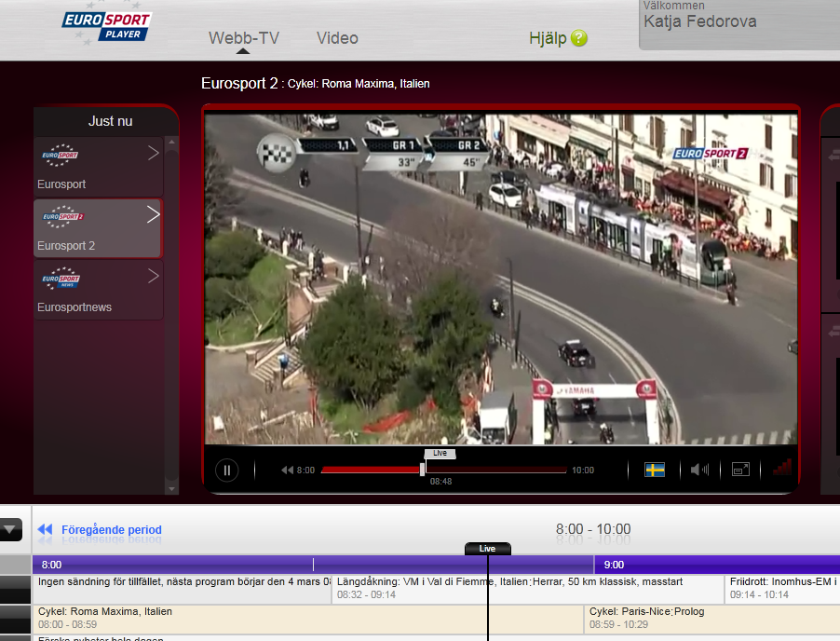Open program Cykel: Paris-Nice: Prolog in guide

(712, 618)
